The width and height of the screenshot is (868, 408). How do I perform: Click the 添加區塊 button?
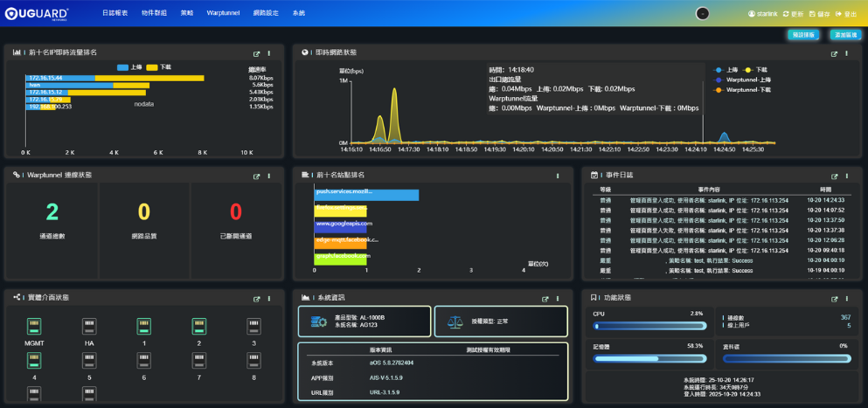[x=844, y=35]
